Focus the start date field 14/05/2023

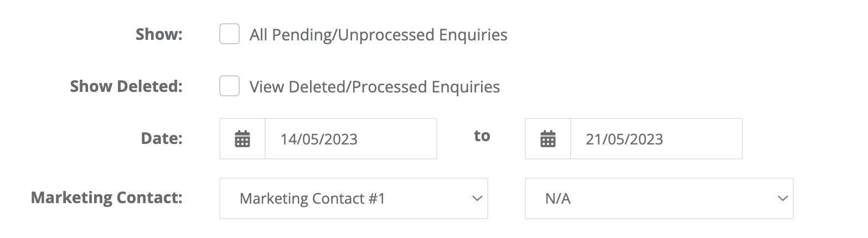tap(351, 138)
